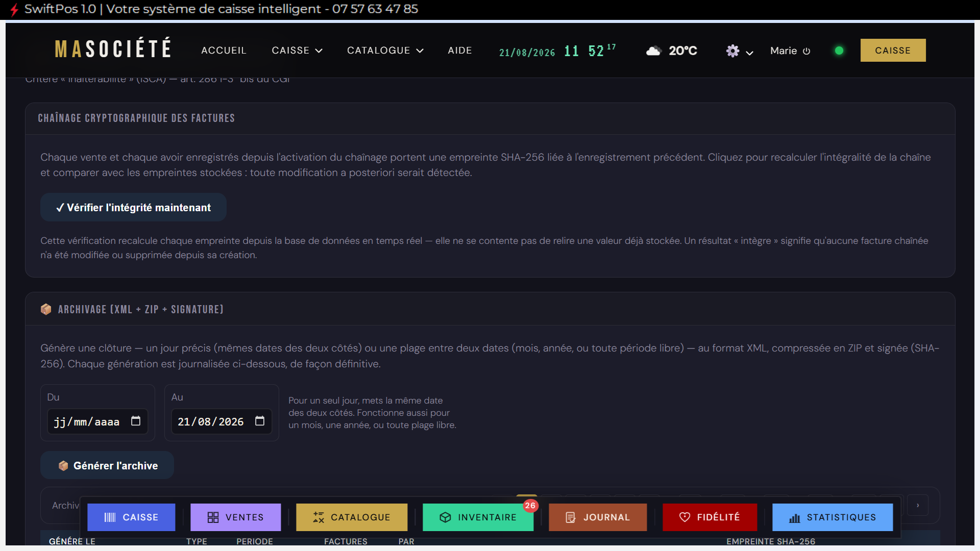
Task: Click the Du date input field
Action: [97, 421]
